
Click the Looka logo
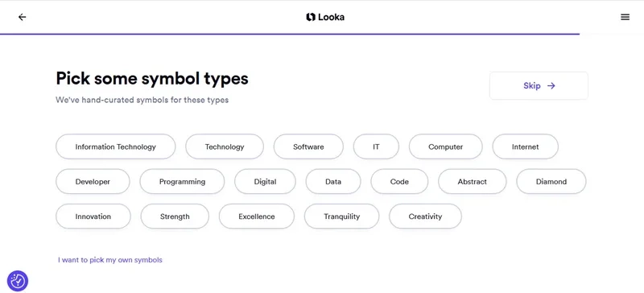click(x=325, y=17)
